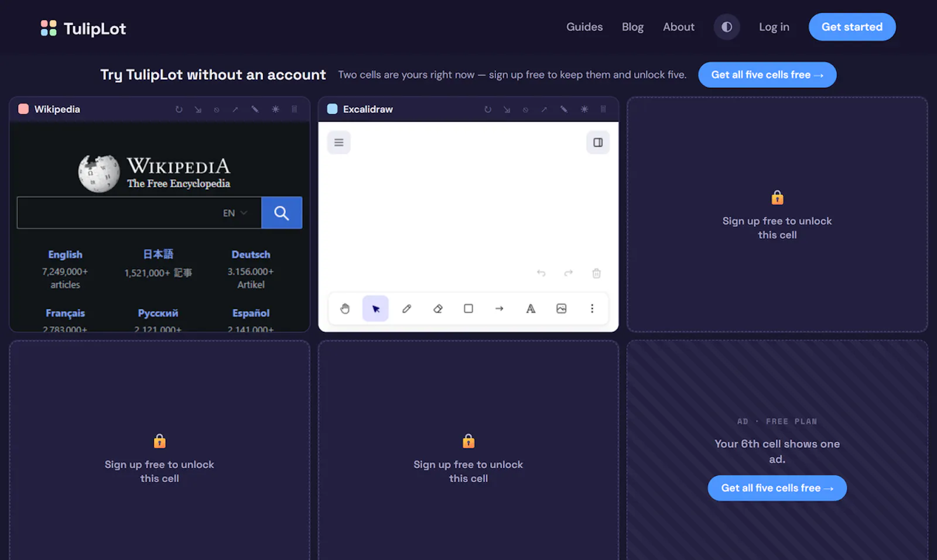
Task: Click Redo in Excalidraw canvas
Action: pyautogui.click(x=568, y=273)
